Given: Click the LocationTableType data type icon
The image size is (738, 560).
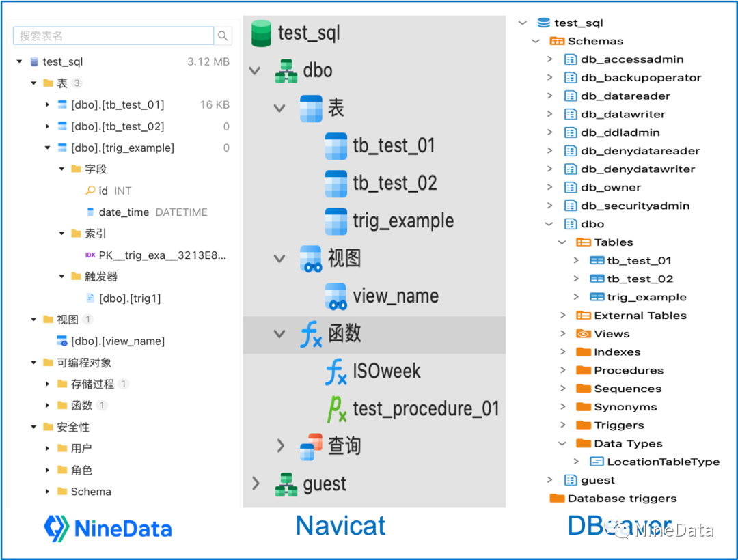Looking at the screenshot, I should 597,462.
